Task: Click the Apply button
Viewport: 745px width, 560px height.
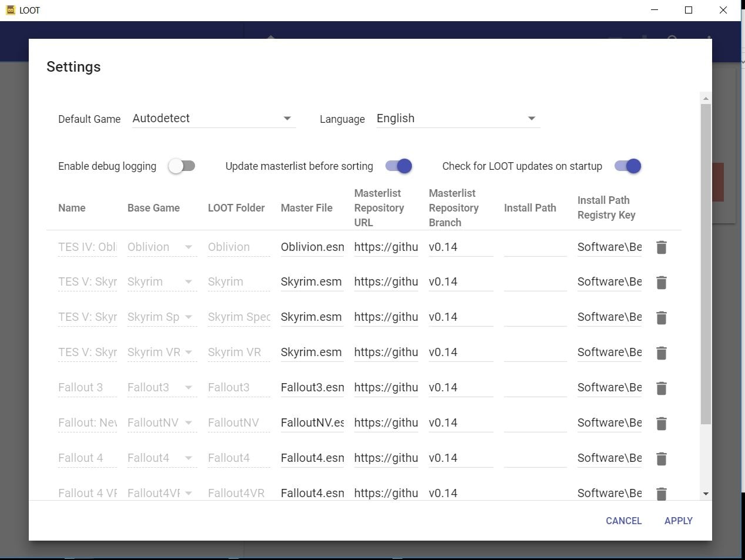Action: (678, 521)
